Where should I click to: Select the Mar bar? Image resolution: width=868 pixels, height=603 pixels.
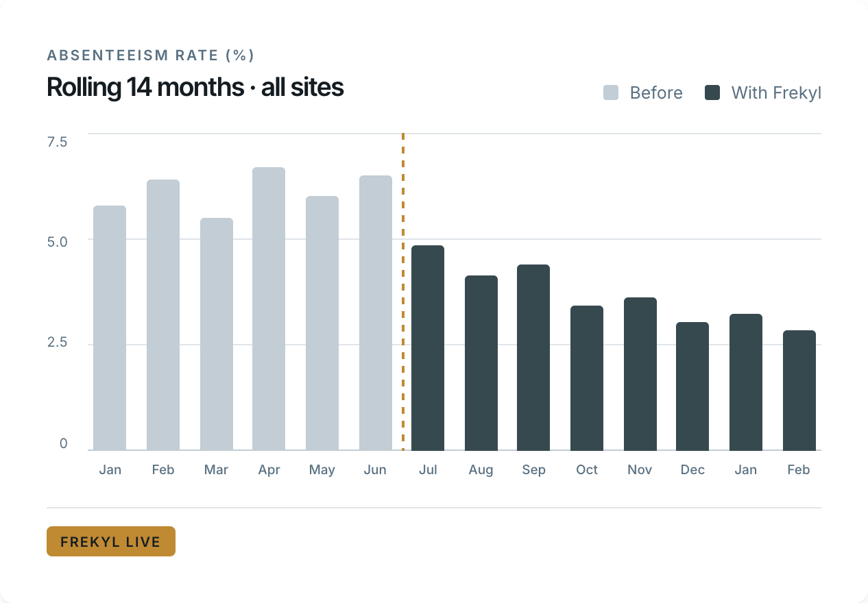[217, 334]
